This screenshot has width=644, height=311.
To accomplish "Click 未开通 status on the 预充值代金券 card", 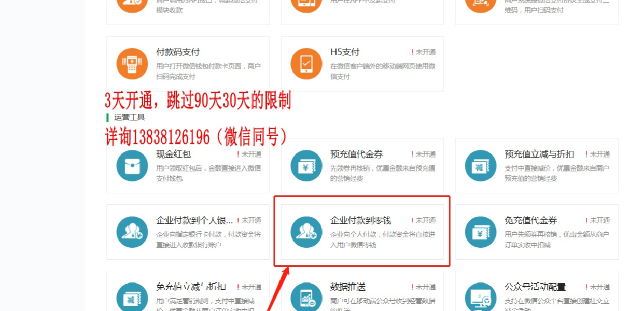I will pos(423,154).
